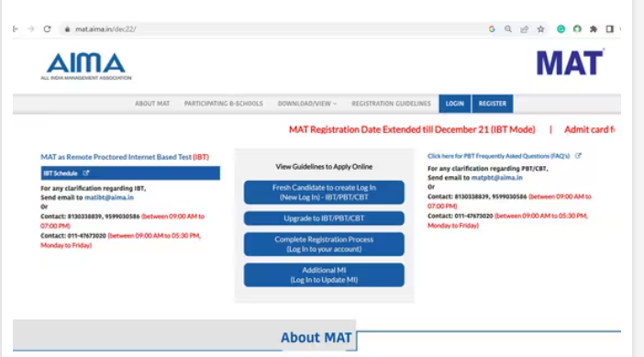The image size is (644, 357).
Task: Click the second green circular extension icon
Action: pos(577,29)
